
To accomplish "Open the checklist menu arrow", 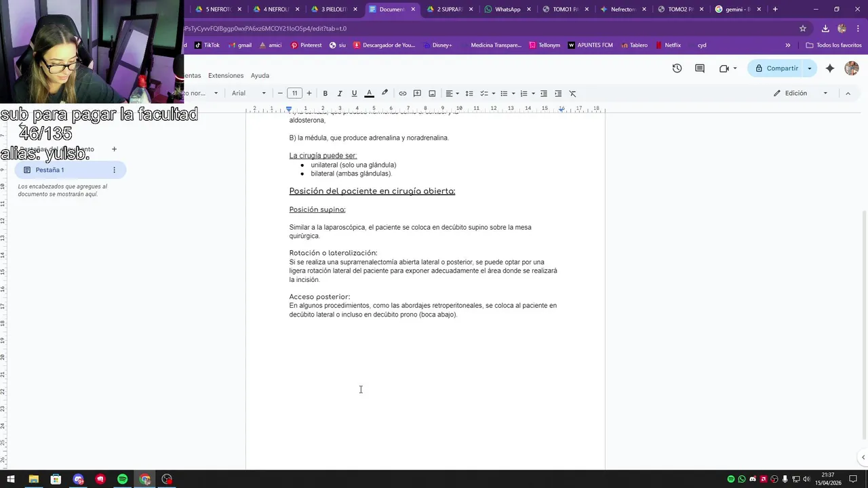I will (x=493, y=94).
